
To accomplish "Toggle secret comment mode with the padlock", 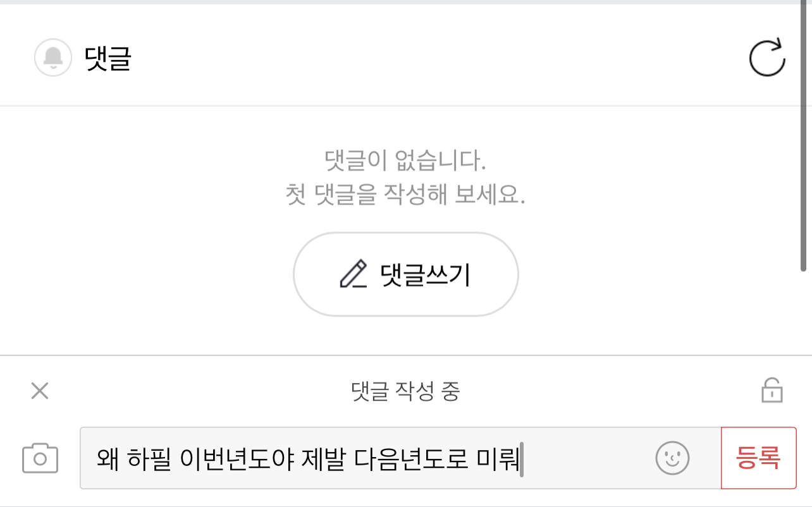I will click(772, 391).
